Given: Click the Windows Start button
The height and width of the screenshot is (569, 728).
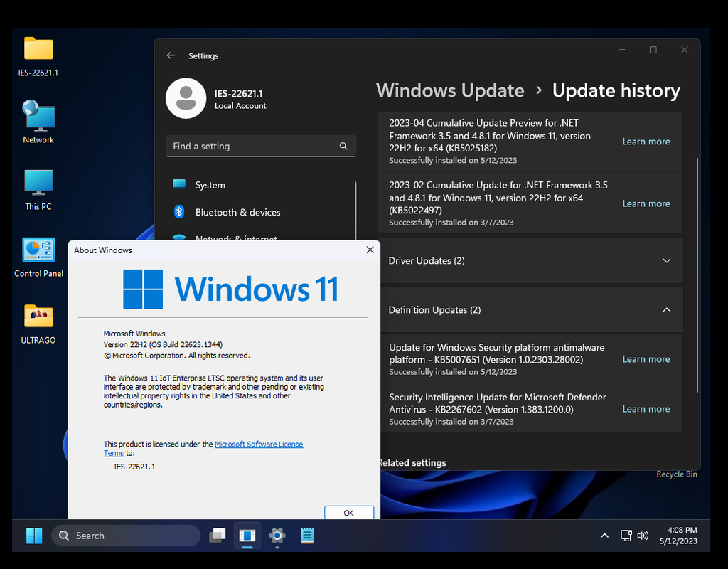Looking at the screenshot, I should pos(34,536).
